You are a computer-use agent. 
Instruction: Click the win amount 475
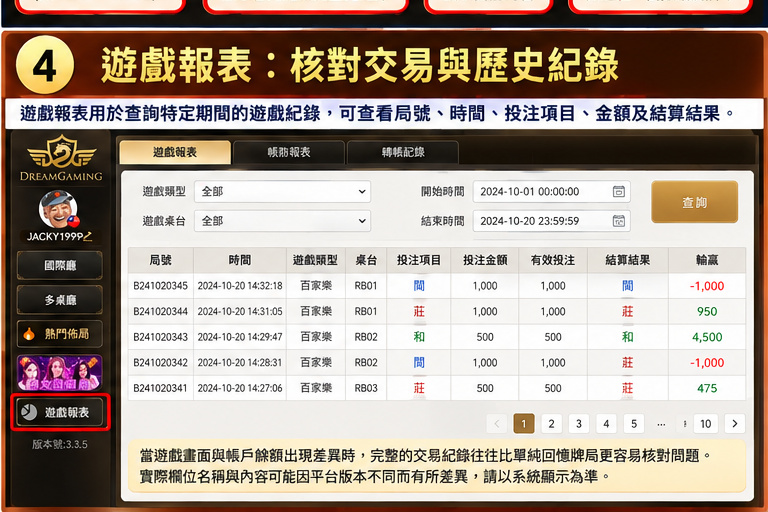[x=707, y=388]
